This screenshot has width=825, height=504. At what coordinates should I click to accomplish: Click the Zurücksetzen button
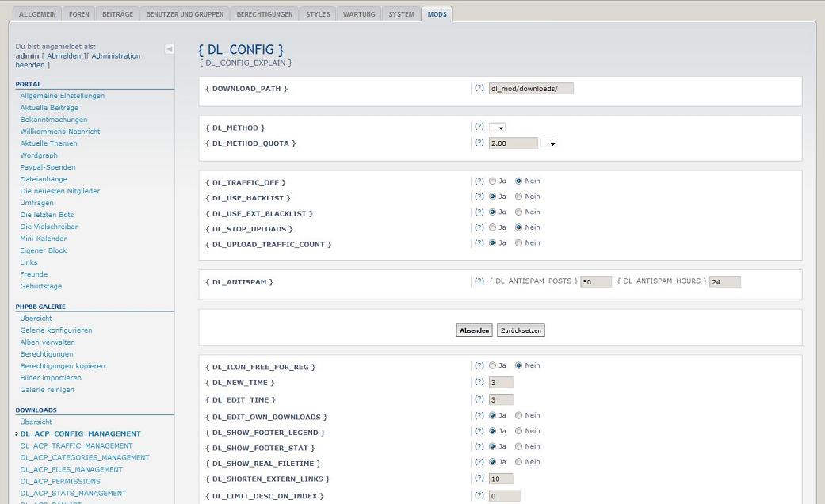tap(521, 330)
